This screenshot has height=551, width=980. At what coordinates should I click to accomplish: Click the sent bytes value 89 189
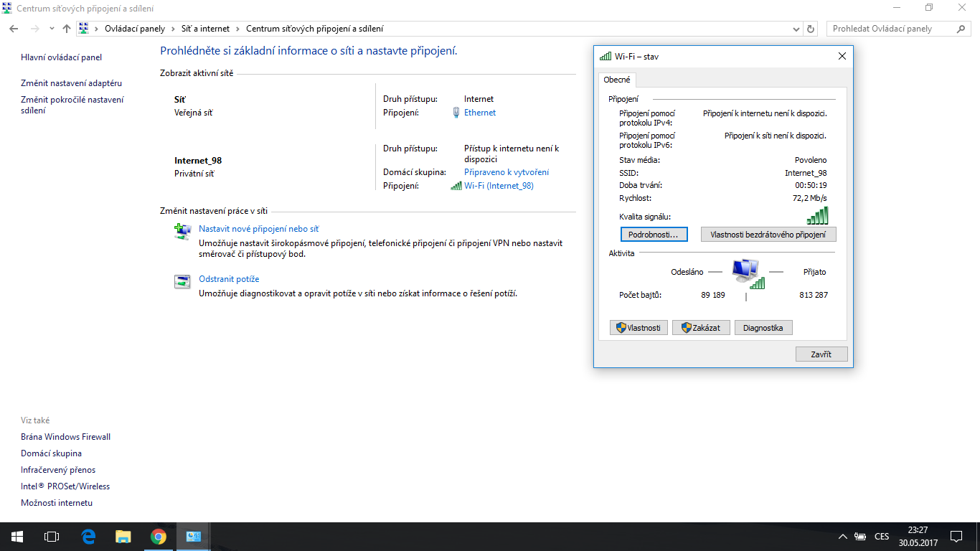(713, 295)
